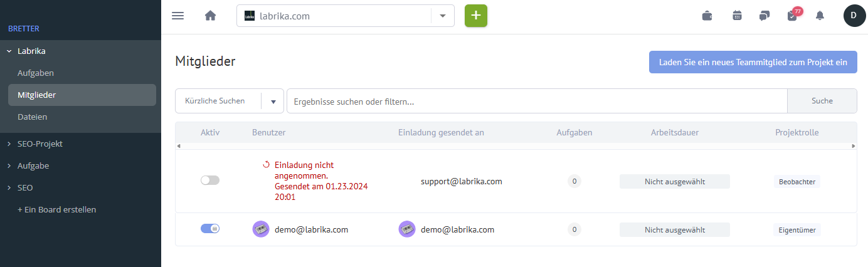Open the hamburger menu icon
868x267 pixels.
coord(178,16)
